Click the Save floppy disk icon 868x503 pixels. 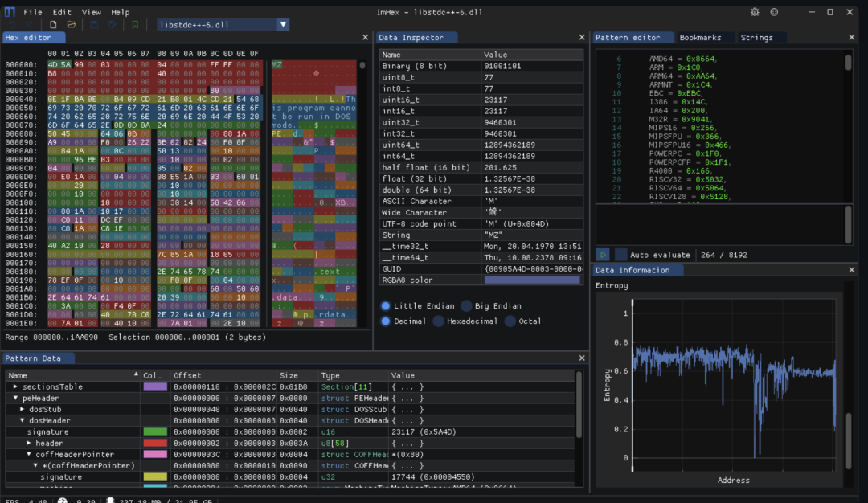[x=94, y=24]
